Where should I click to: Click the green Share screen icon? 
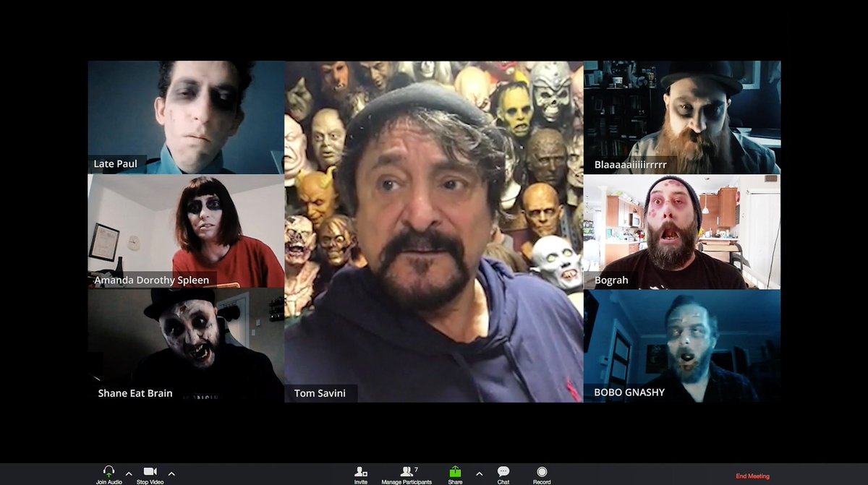pyautogui.click(x=455, y=471)
